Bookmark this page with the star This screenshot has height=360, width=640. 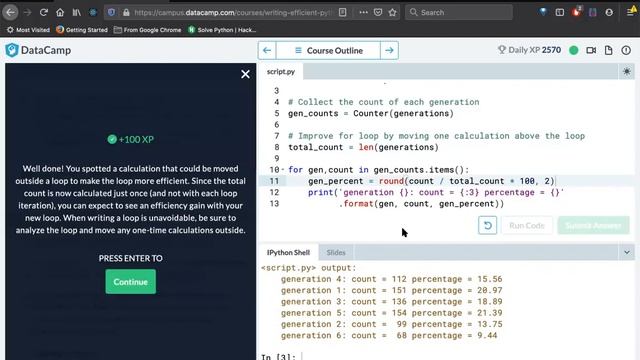coord(393,13)
